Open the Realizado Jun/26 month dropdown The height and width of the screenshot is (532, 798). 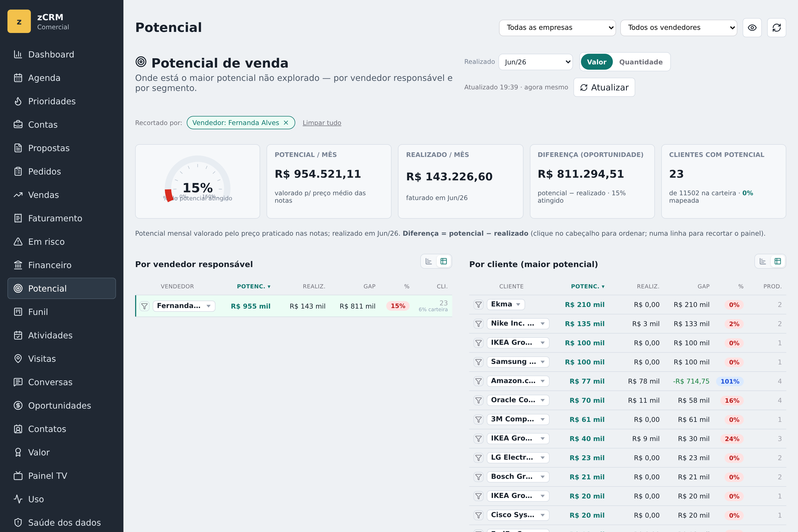(535, 62)
